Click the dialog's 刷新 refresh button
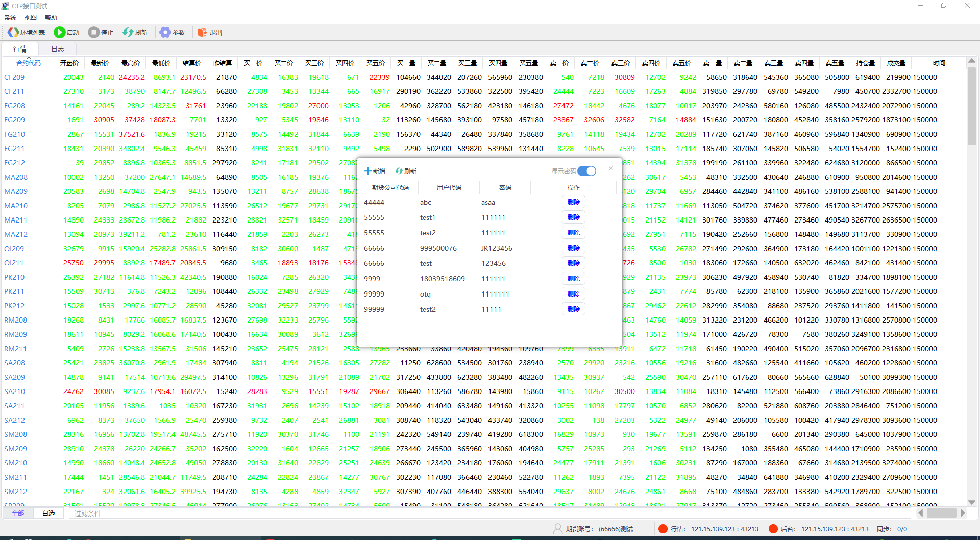980x540 pixels. coord(406,171)
